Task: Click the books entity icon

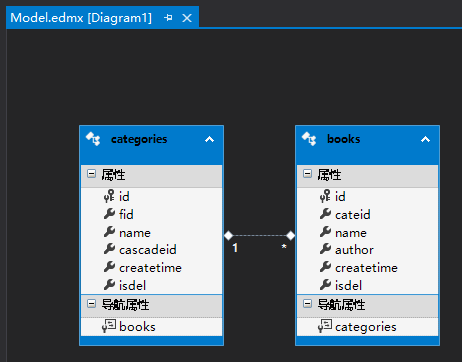Action: pos(309,139)
